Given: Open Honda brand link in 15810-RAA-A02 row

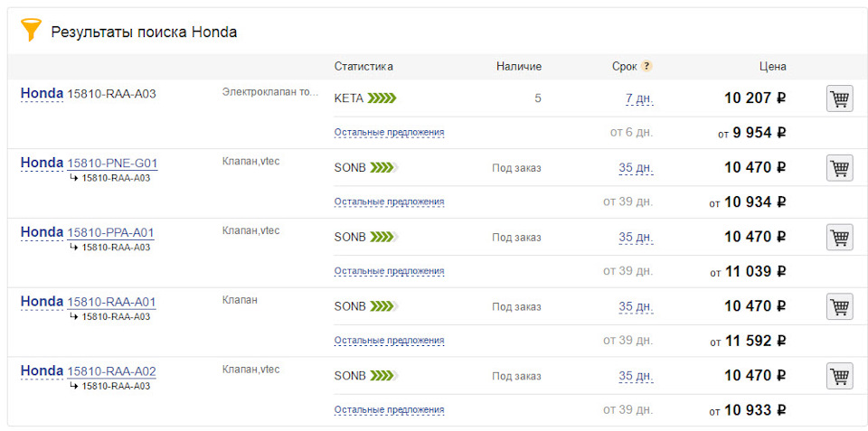Looking at the screenshot, I should pos(42,371).
